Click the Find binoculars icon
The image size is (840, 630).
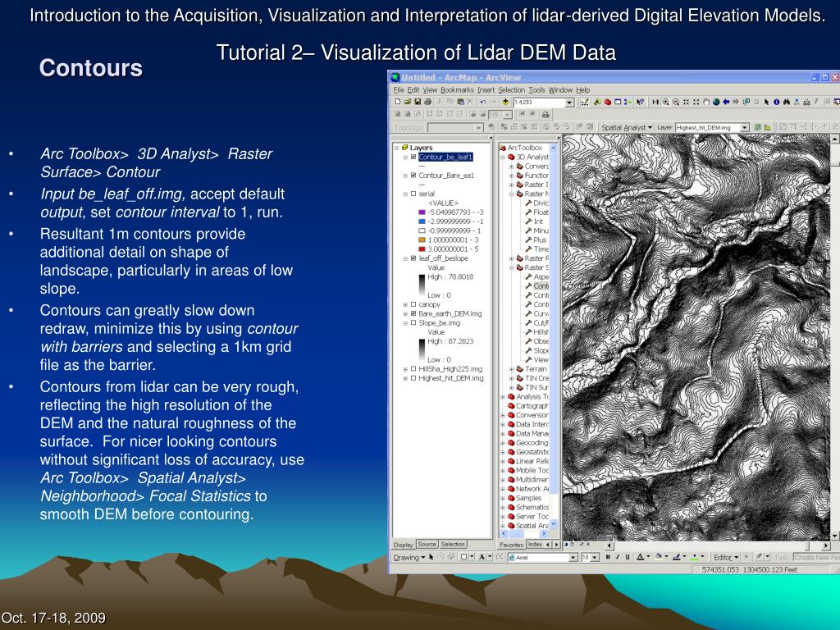tap(787, 102)
